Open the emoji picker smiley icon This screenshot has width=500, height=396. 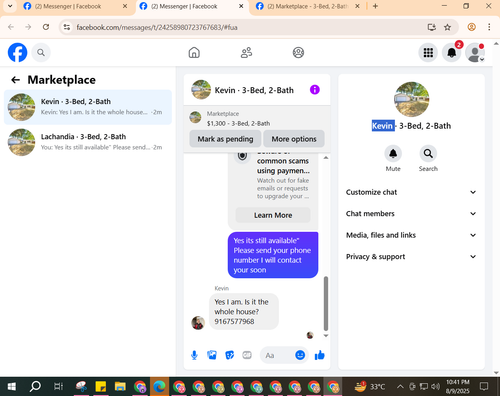(300, 355)
